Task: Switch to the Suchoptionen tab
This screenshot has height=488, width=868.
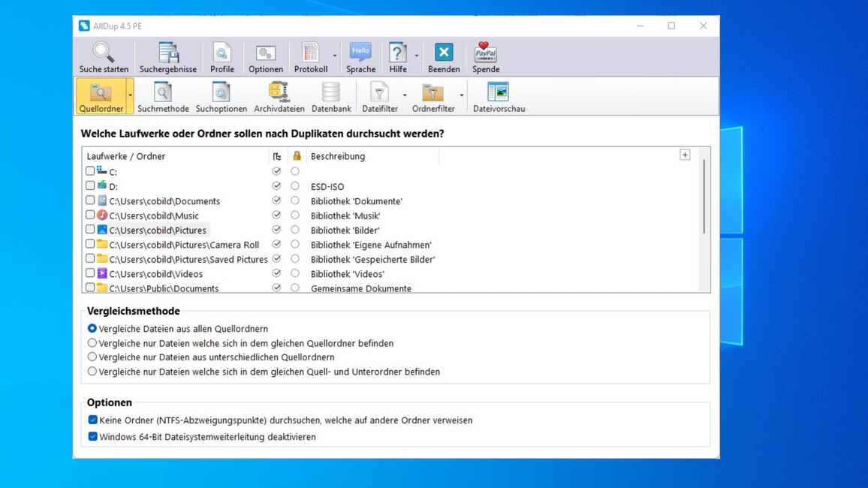Action: [222, 96]
